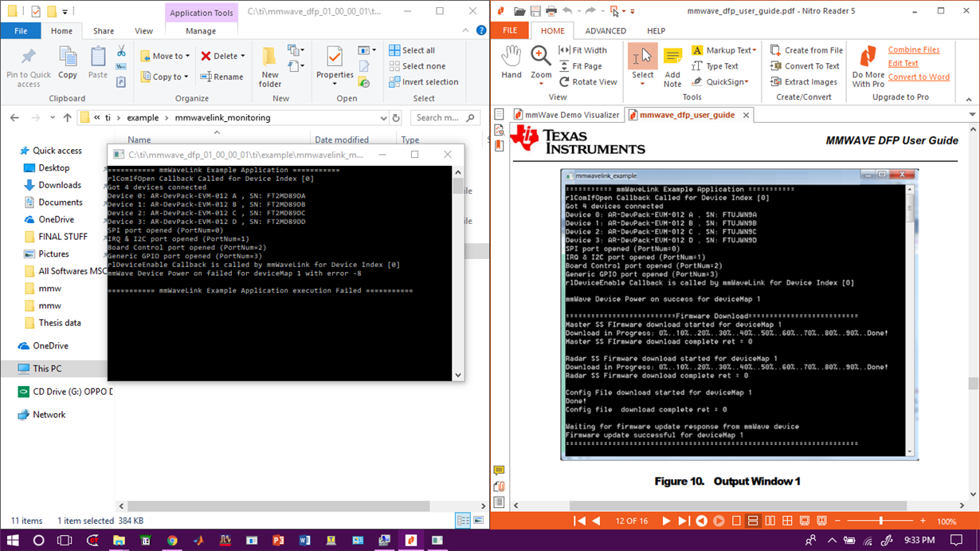
Task: Open Edit Text link
Action: [x=903, y=64]
